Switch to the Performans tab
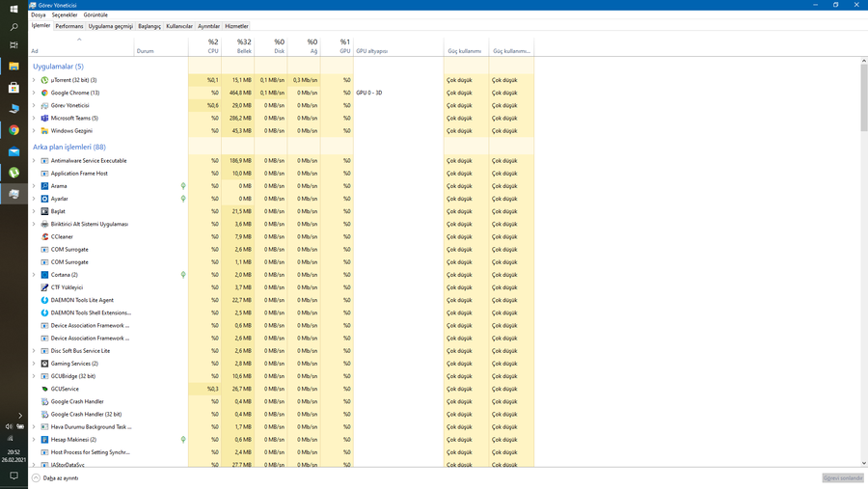The width and height of the screenshot is (868, 489). tap(68, 26)
